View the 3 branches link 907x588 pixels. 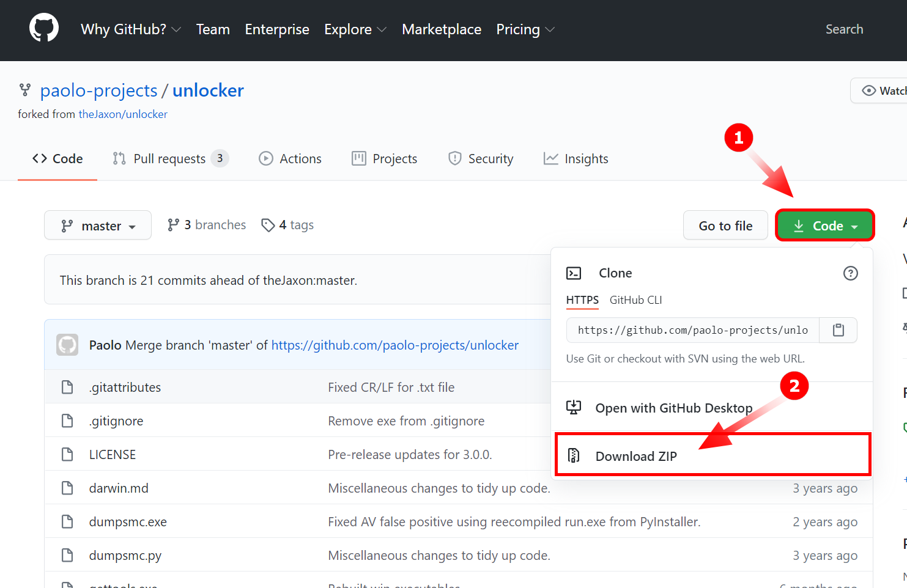[207, 225]
